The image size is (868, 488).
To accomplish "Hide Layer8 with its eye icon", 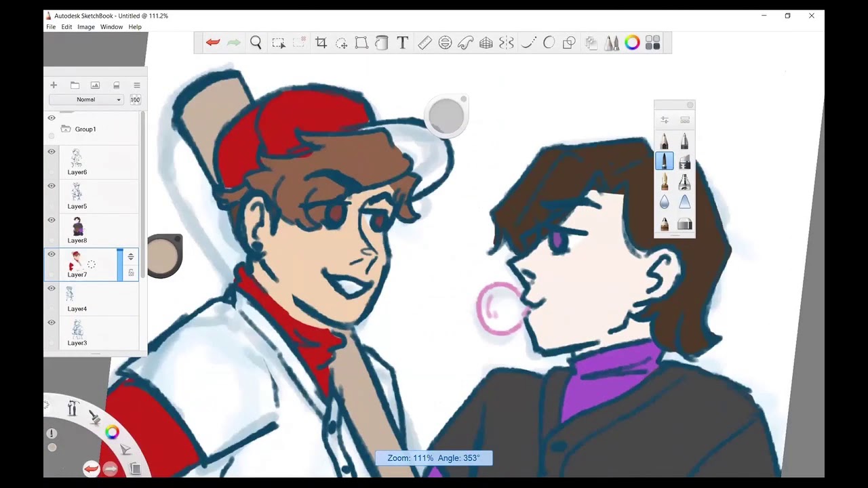I will pos(52,220).
